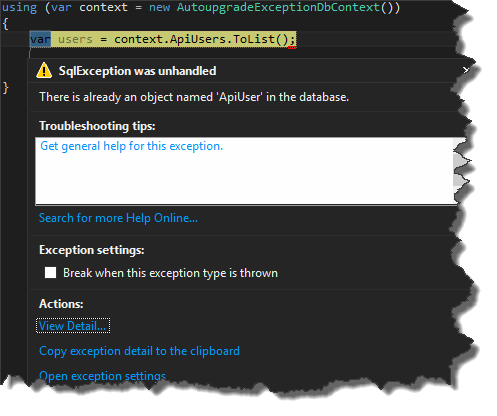The image size is (497, 416).
Task: Click the yellow warning triangle icon
Action: pos(44,71)
